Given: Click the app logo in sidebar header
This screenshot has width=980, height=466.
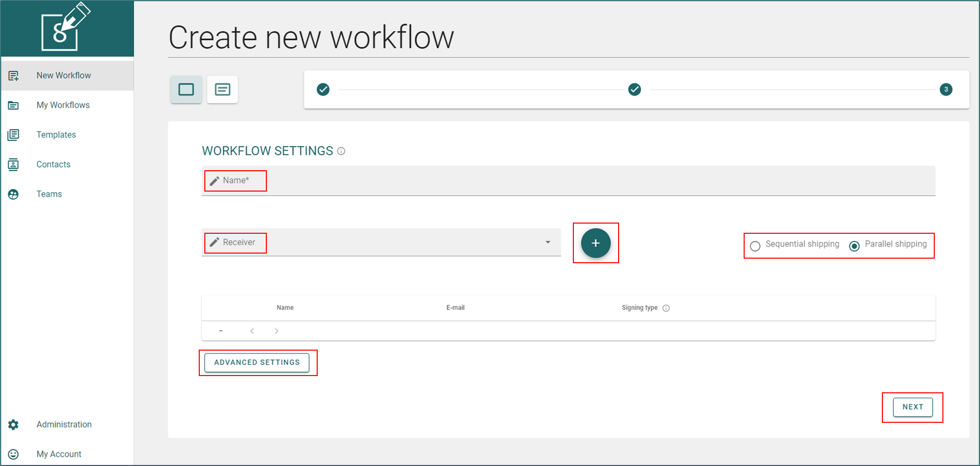Looking at the screenshot, I should [x=66, y=27].
